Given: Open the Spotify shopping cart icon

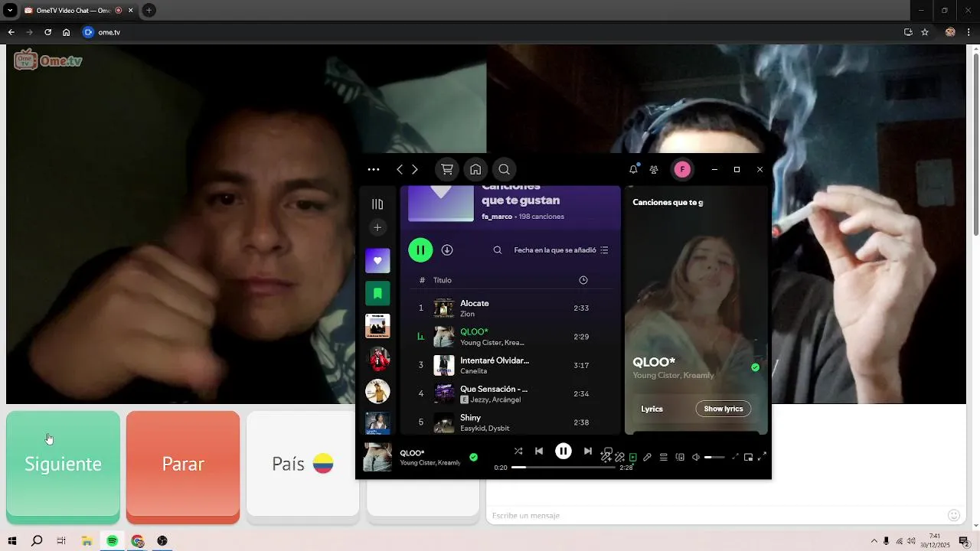Looking at the screenshot, I should coord(447,170).
